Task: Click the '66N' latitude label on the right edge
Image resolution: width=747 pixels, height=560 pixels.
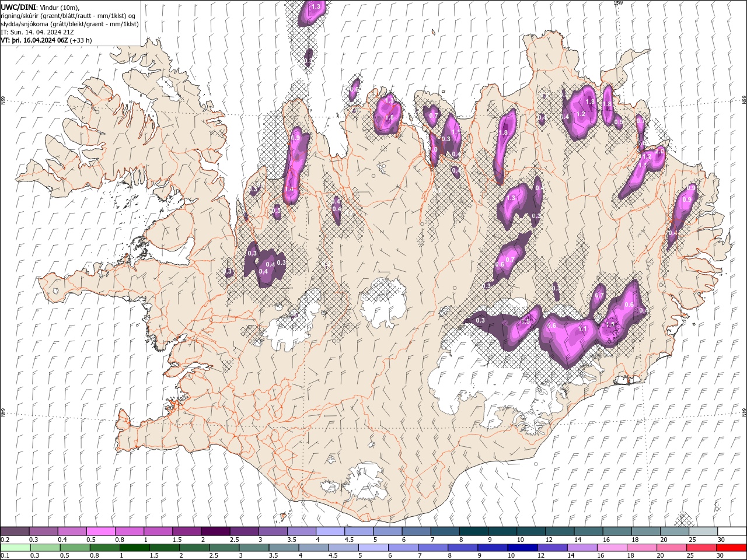Action: (x=744, y=101)
